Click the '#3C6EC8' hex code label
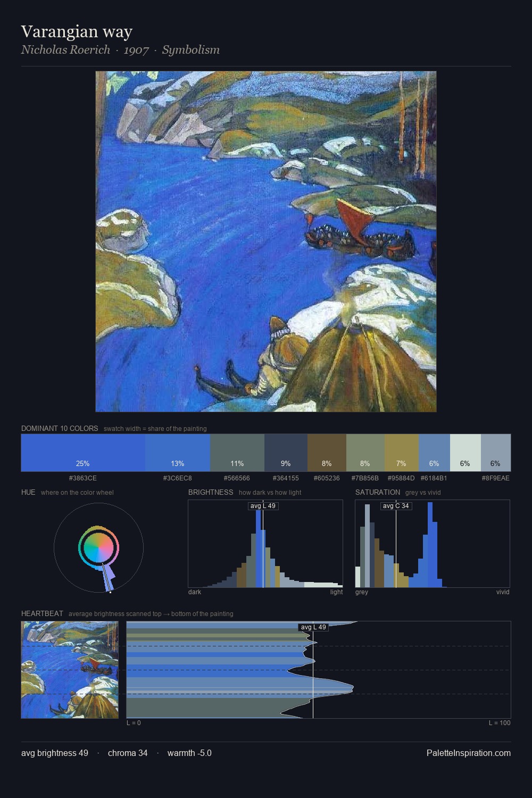 [x=178, y=478]
